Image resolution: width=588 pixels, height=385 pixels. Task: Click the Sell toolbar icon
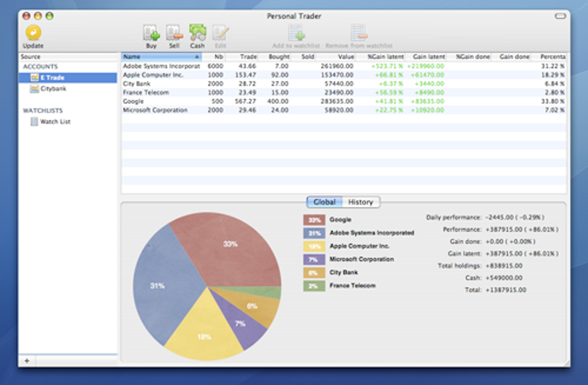tap(174, 33)
